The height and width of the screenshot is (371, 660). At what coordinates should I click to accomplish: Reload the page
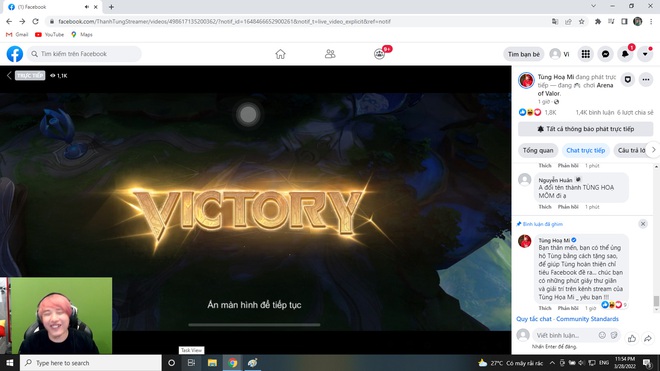tap(35, 21)
